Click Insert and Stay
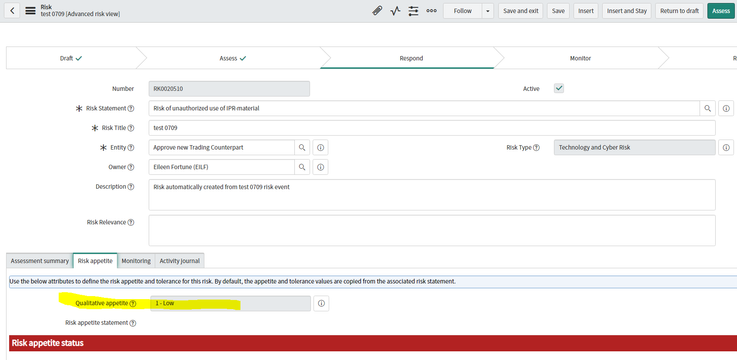The image size is (737, 360). coord(627,11)
